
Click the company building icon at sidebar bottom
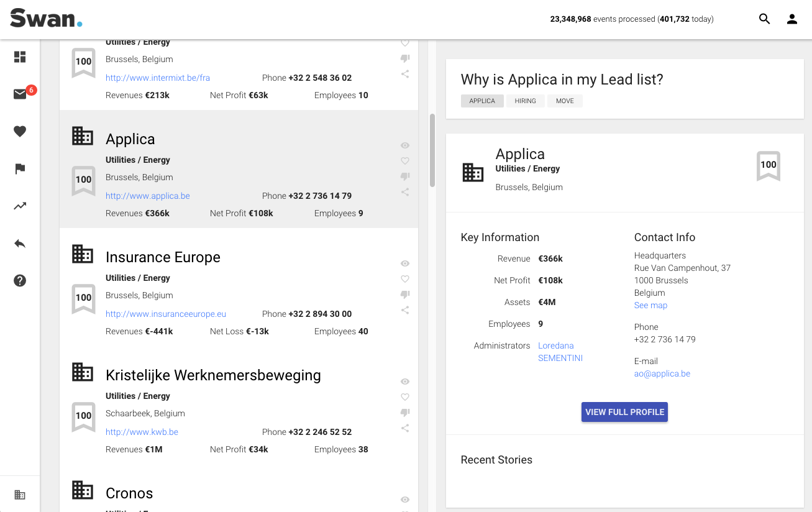(20, 495)
